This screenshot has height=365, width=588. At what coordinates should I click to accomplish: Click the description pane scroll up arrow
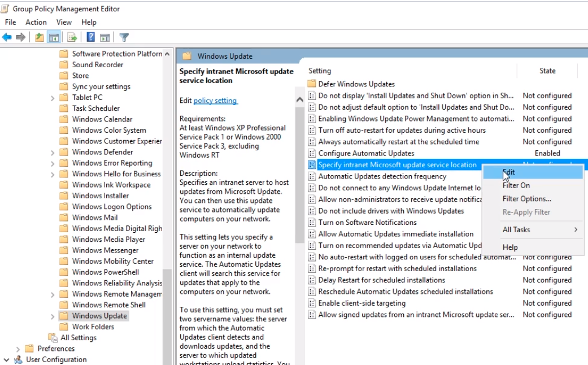pos(299,100)
